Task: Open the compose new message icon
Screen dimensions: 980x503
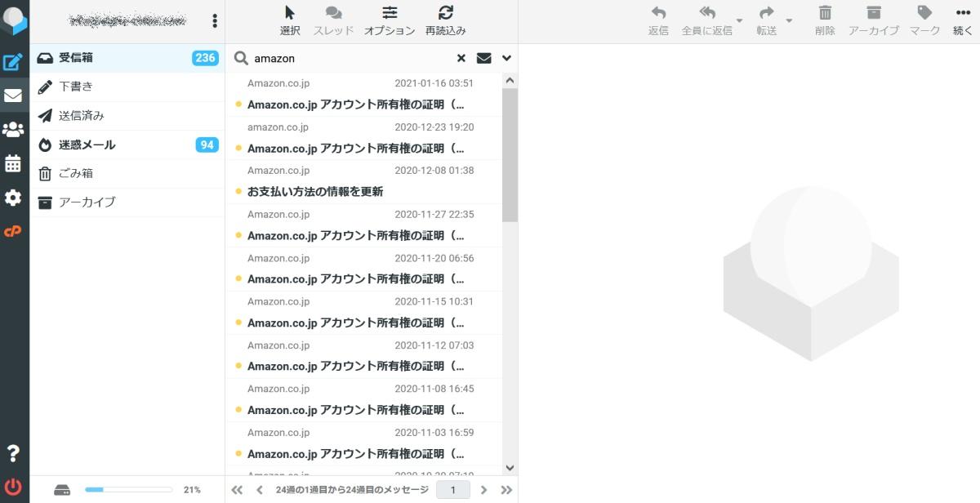Action: (13, 62)
